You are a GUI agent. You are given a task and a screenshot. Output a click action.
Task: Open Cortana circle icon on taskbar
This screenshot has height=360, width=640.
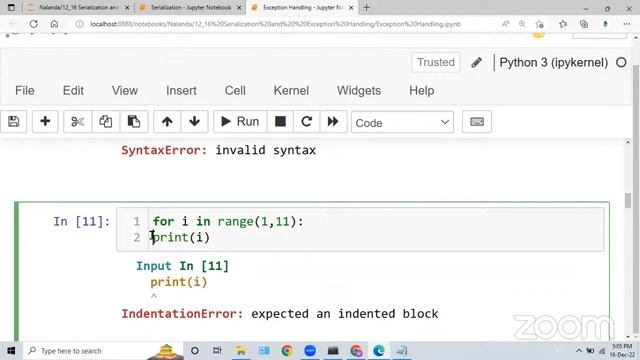tap(195, 351)
